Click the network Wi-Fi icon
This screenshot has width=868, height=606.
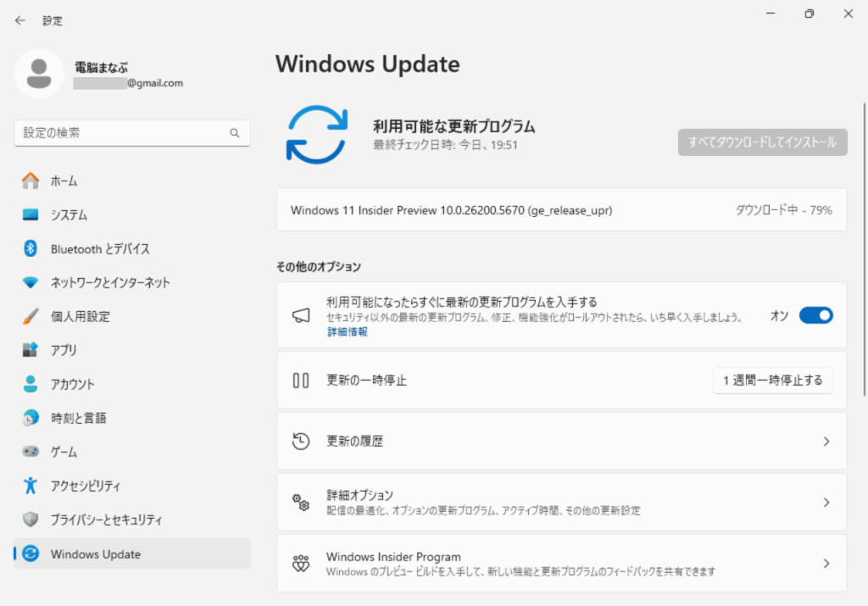tap(31, 282)
